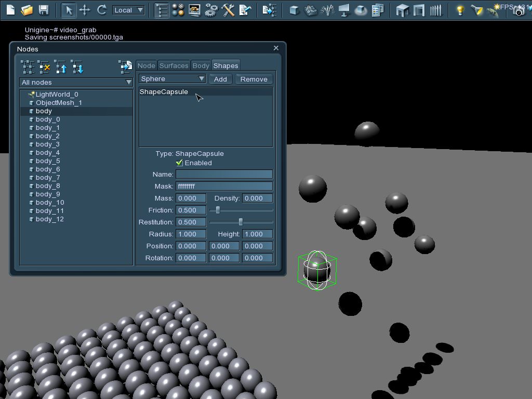Switch to the Body tab

pyautogui.click(x=201, y=65)
